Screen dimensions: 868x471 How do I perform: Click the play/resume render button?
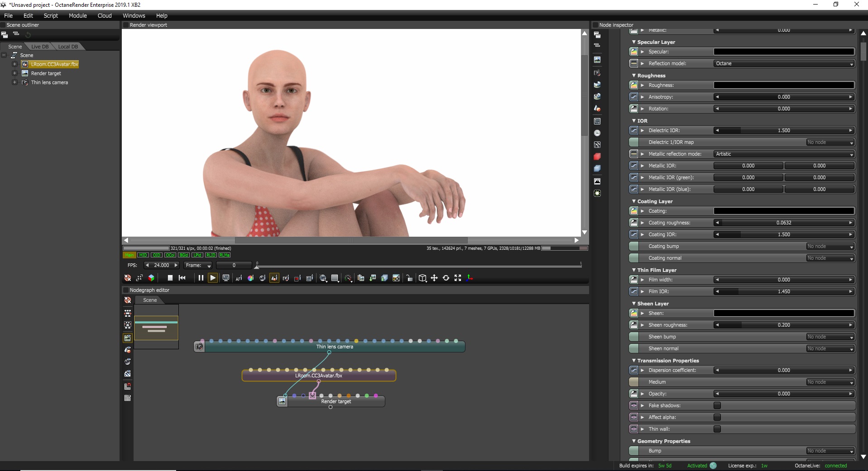coord(213,278)
